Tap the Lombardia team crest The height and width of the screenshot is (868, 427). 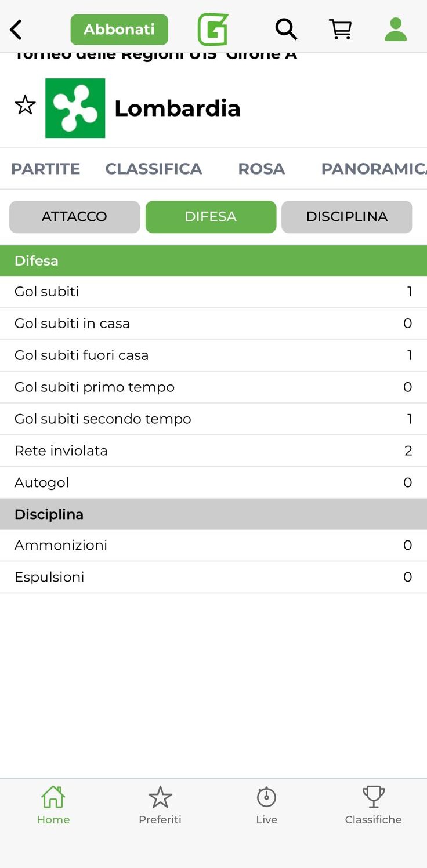tap(75, 108)
